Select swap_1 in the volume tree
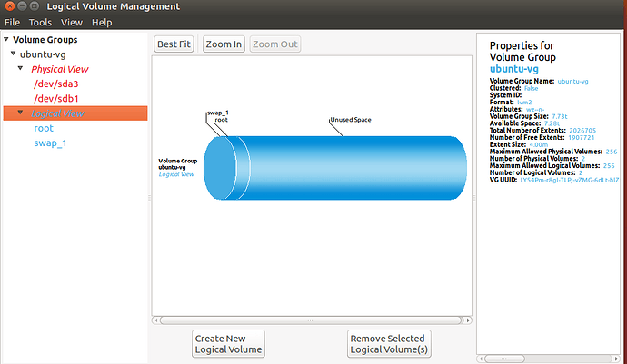 [x=50, y=143]
